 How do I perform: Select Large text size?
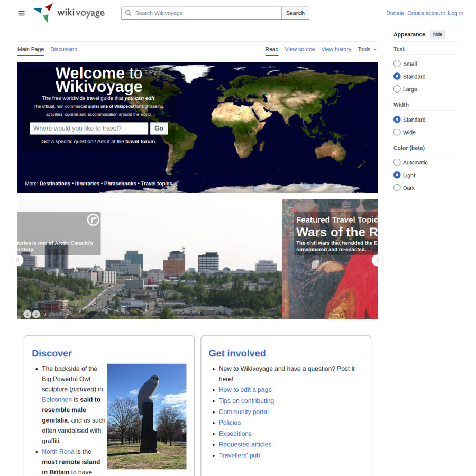397,89
